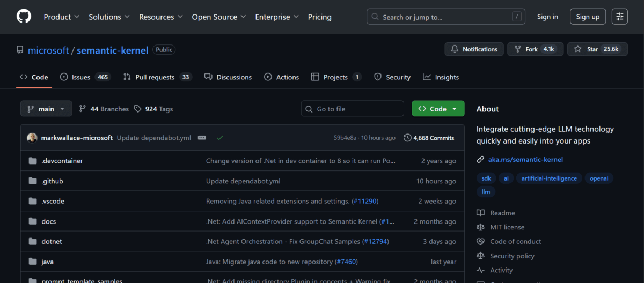This screenshot has width=644, height=283.
Task: Open the dotnet folder
Action: point(52,241)
